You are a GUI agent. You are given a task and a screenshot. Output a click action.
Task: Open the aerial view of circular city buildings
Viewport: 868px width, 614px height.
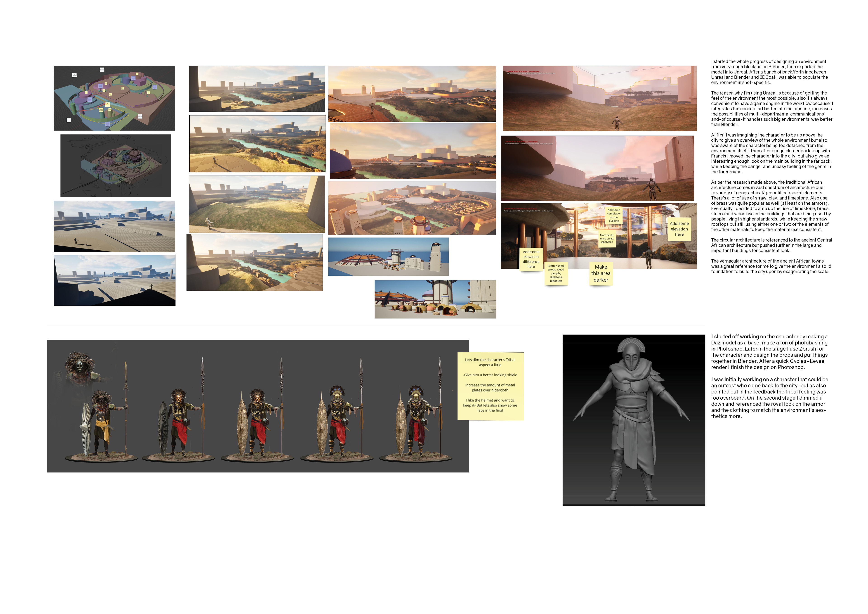[x=412, y=208]
